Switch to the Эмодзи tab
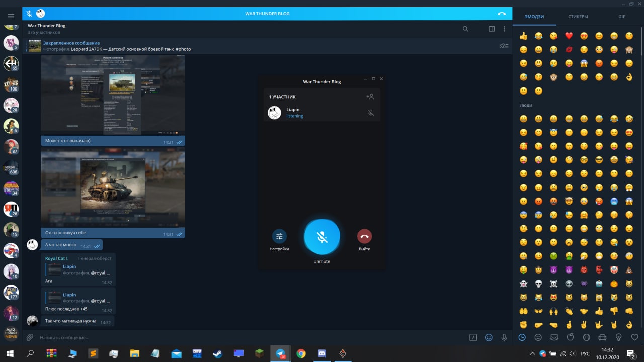 [534, 17]
